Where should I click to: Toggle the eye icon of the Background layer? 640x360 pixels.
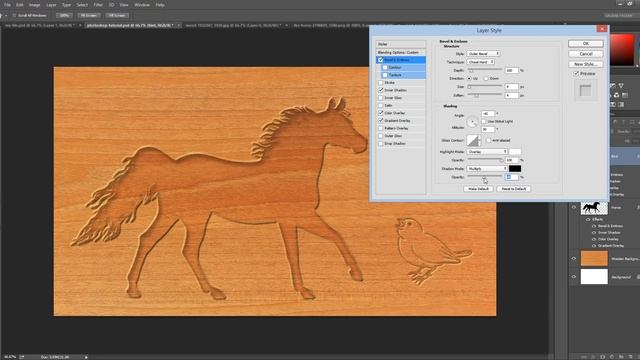[573, 277]
